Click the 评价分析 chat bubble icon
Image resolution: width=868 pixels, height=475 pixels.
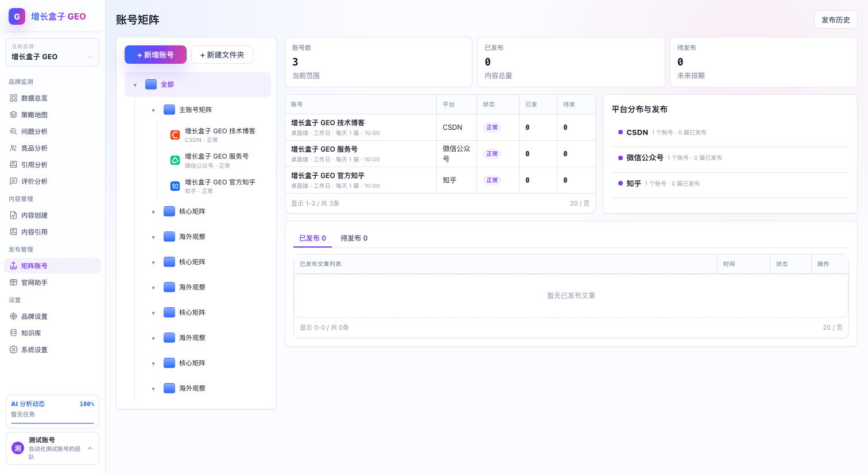[13, 181]
